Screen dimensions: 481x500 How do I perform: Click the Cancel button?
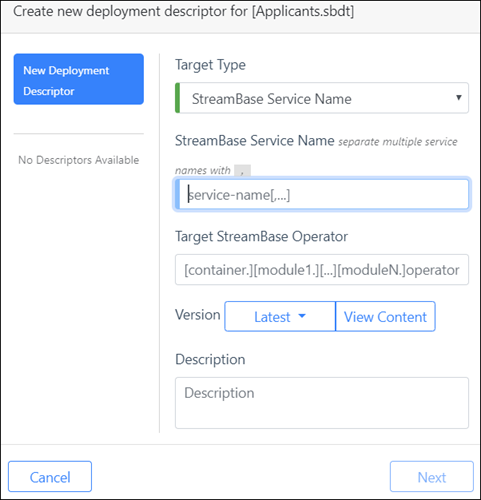coord(50,477)
